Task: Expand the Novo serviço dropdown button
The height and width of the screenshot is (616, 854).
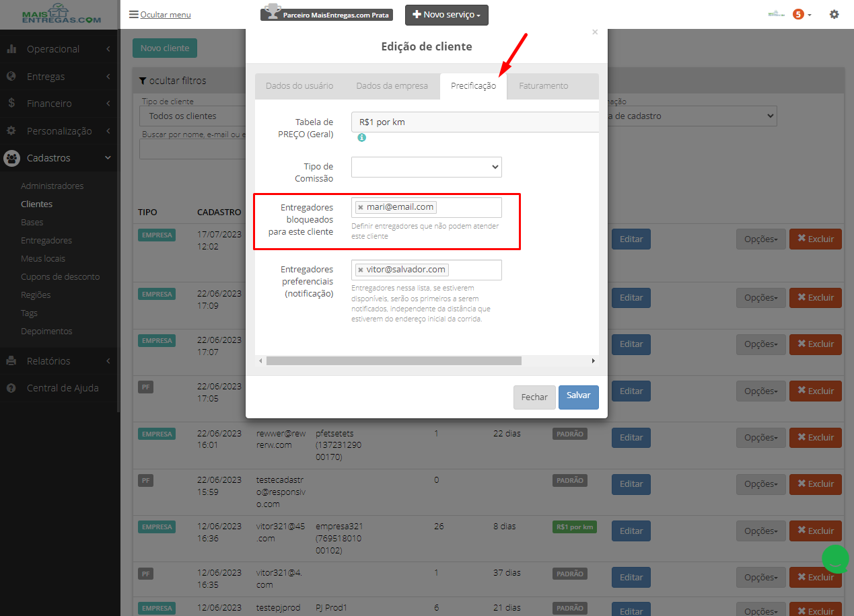Action: [447, 15]
